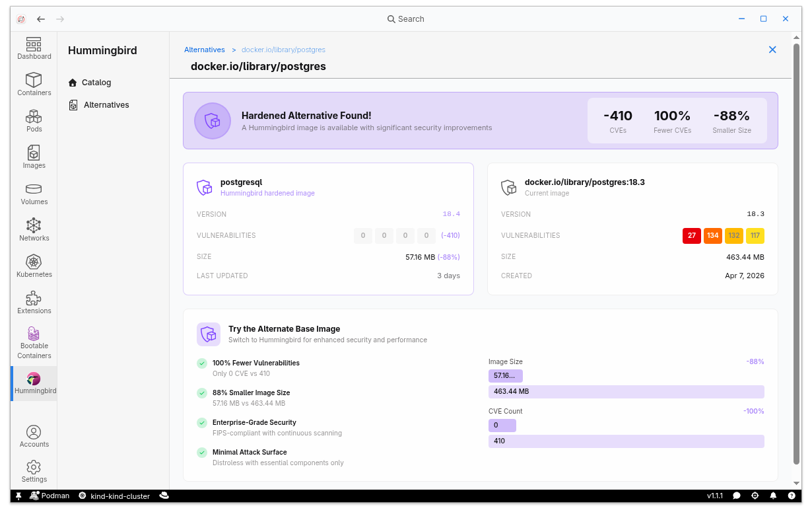Screen dimensions: 812x524
Task: Click the Enterprise-Grade Security check mark
Action: (x=202, y=423)
